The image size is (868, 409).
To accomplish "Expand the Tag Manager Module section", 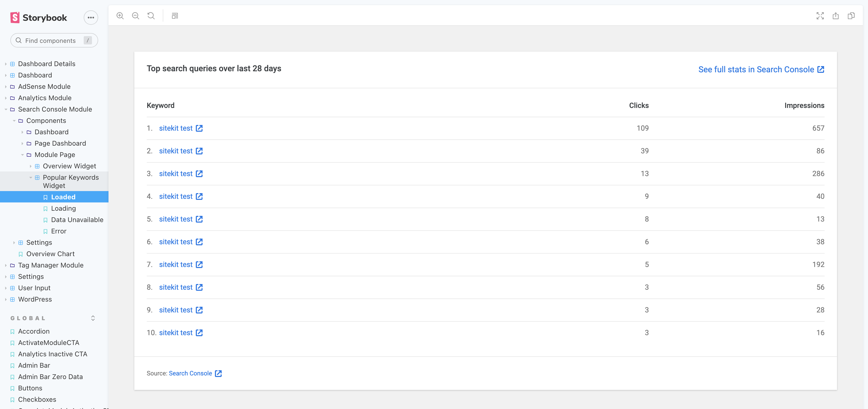I will 5,265.
